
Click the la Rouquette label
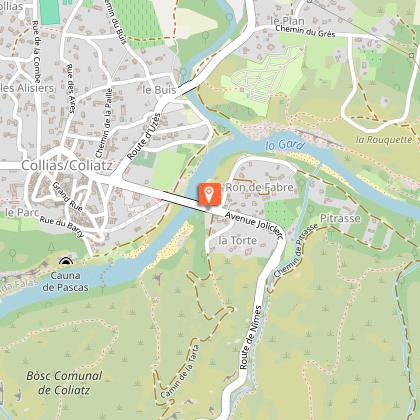(384, 140)
